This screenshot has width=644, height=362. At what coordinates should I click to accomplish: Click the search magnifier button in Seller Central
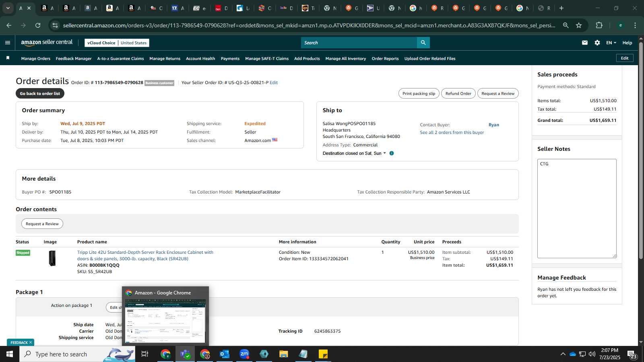coord(423,43)
